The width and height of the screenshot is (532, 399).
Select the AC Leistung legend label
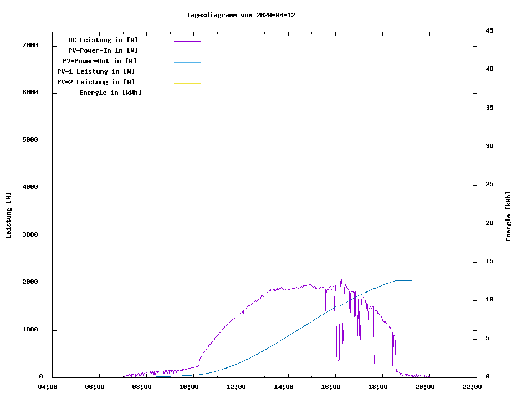pyautogui.click(x=103, y=40)
